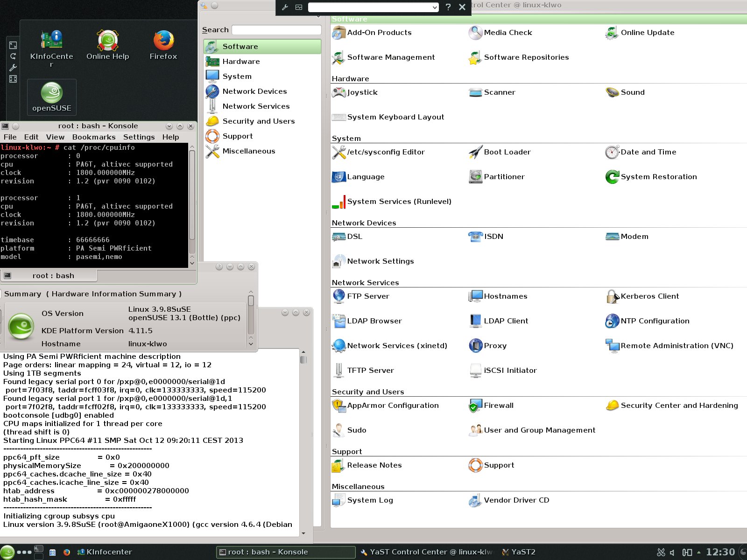This screenshot has height=560, width=747.
Task: Open System Services (Runlevel)
Action: pos(392,202)
